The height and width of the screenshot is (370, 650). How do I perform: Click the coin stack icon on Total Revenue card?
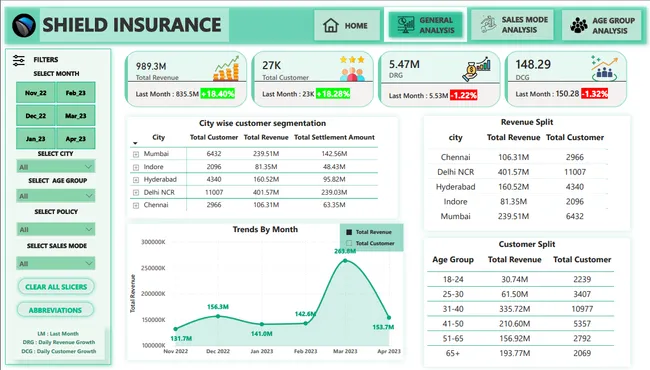[x=226, y=68]
